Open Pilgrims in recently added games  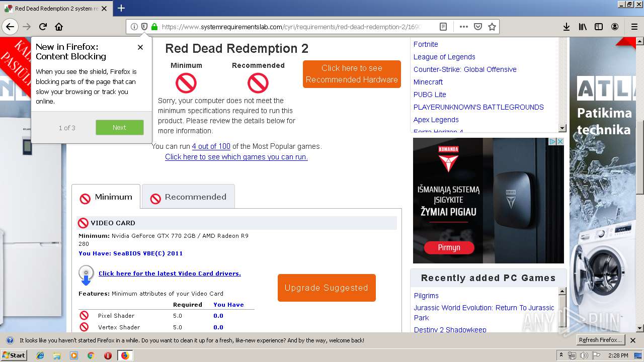426,296
